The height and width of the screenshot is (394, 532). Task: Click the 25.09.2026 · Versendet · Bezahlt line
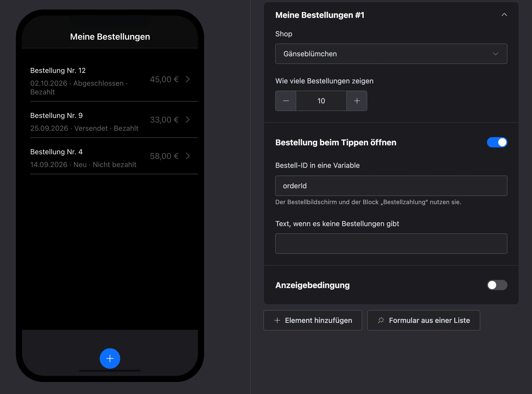point(84,128)
